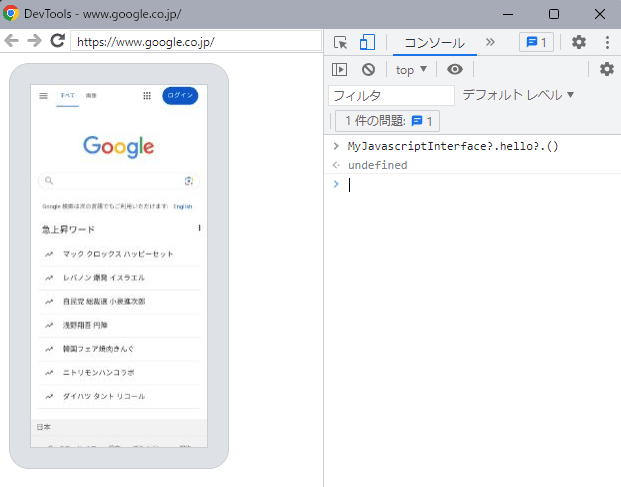
Task: Open console settings gear icon
Action: click(607, 69)
